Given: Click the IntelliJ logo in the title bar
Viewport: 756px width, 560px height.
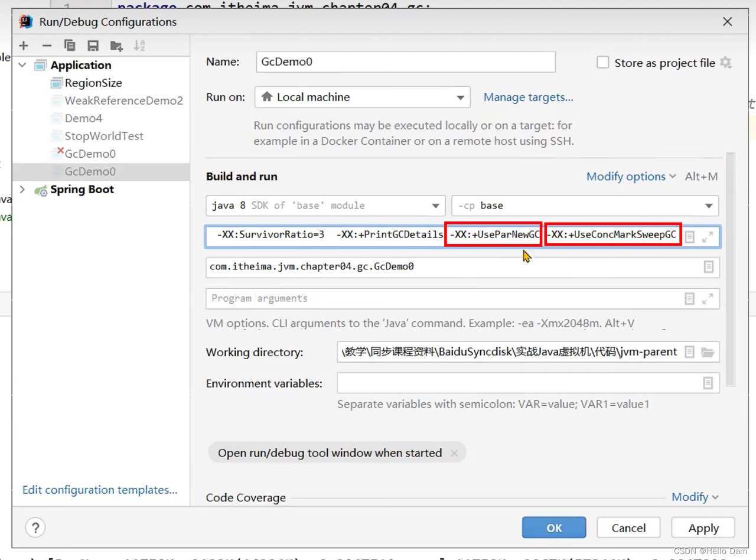Looking at the screenshot, I should (x=26, y=22).
